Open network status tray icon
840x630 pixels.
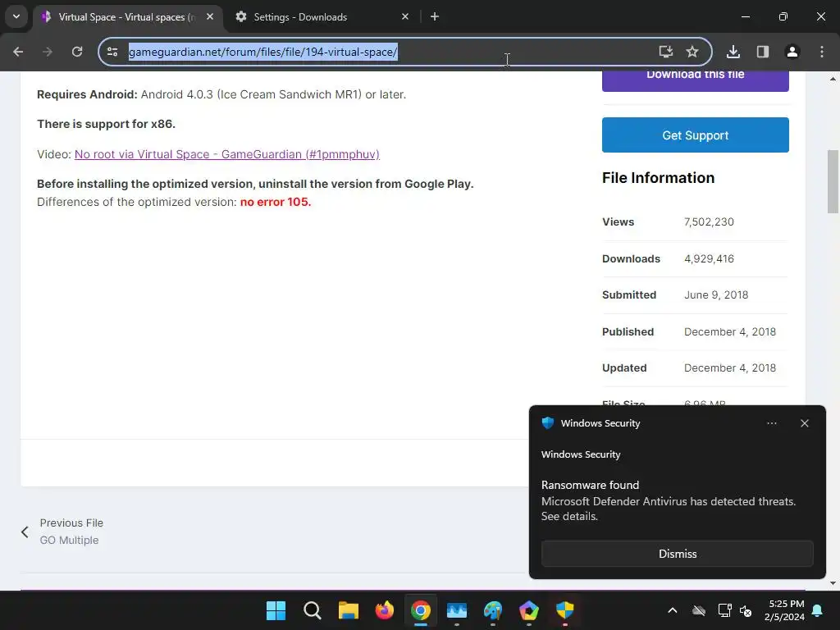point(724,610)
